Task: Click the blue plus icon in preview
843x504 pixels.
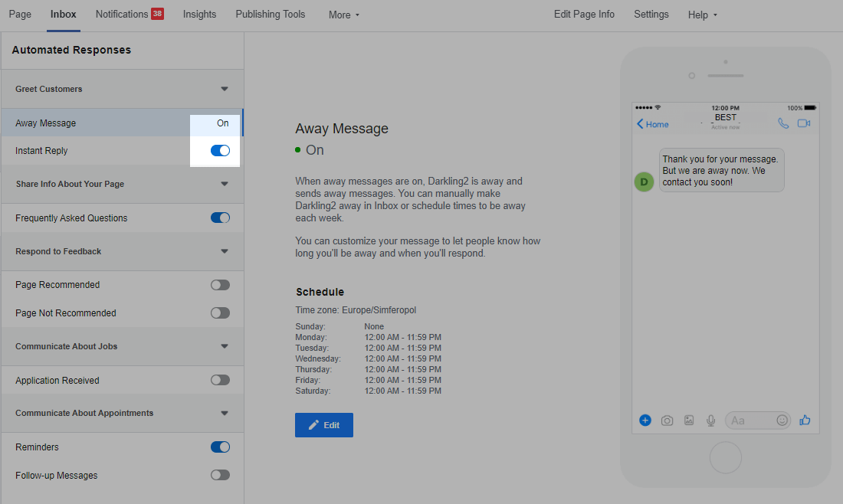Action: 645,421
